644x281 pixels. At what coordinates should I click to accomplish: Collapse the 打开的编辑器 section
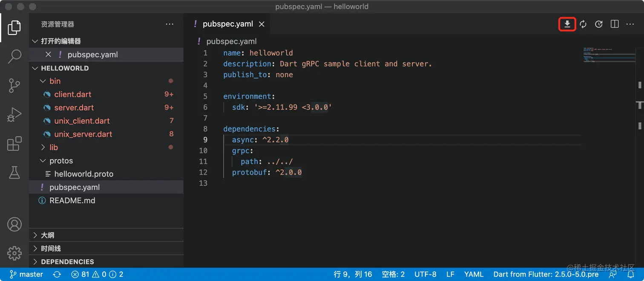(106, 41)
